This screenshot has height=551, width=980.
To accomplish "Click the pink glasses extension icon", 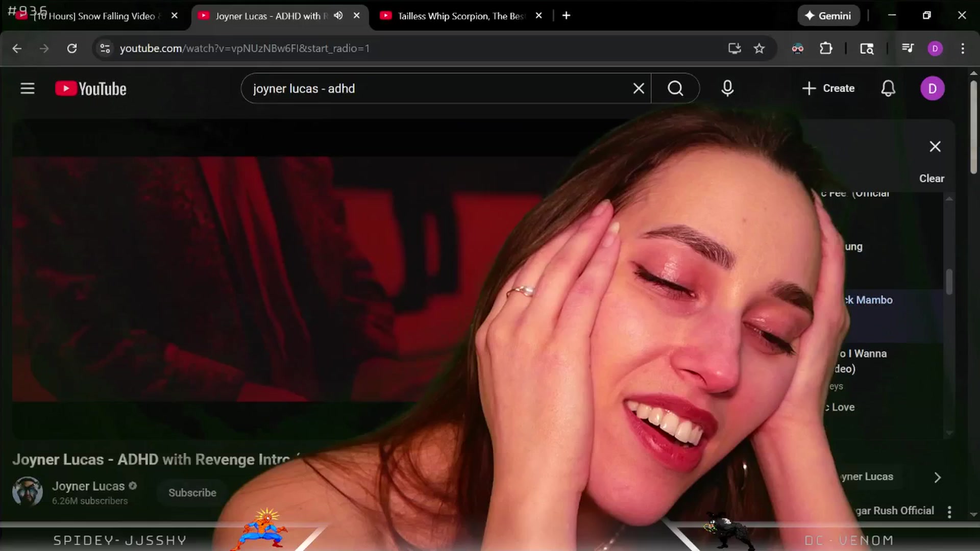I will 798,48.
